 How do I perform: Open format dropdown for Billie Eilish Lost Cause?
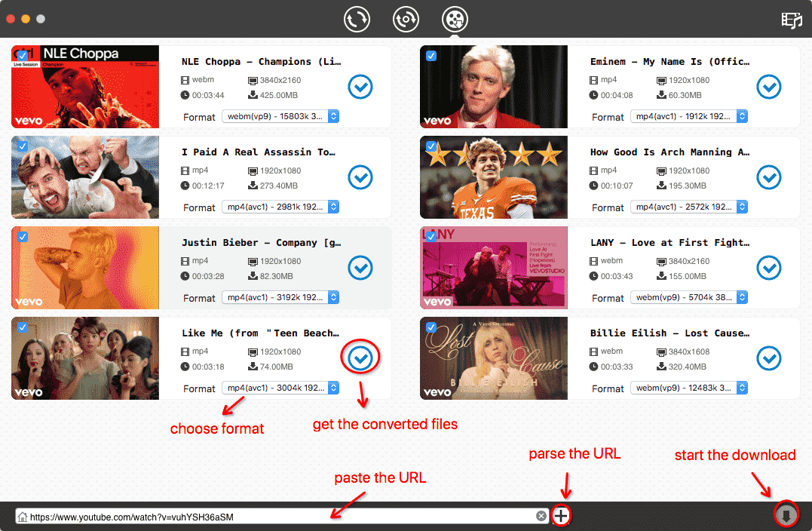689,388
